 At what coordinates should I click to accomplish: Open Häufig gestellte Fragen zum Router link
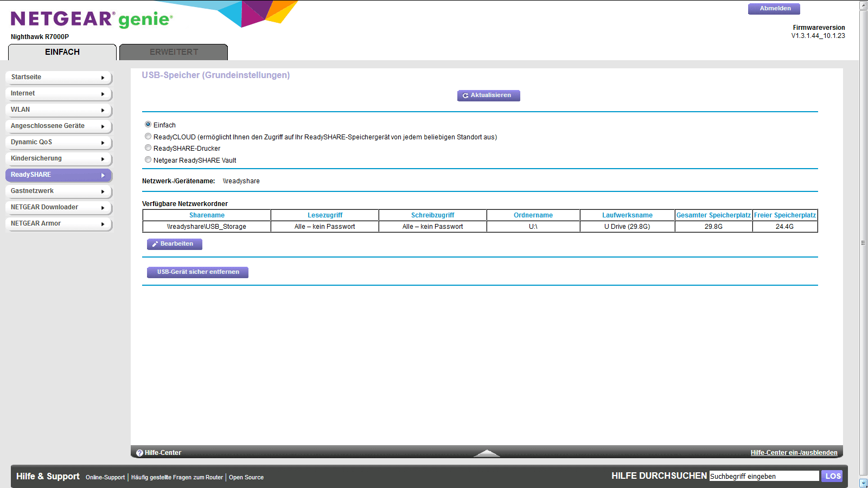[177, 477]
